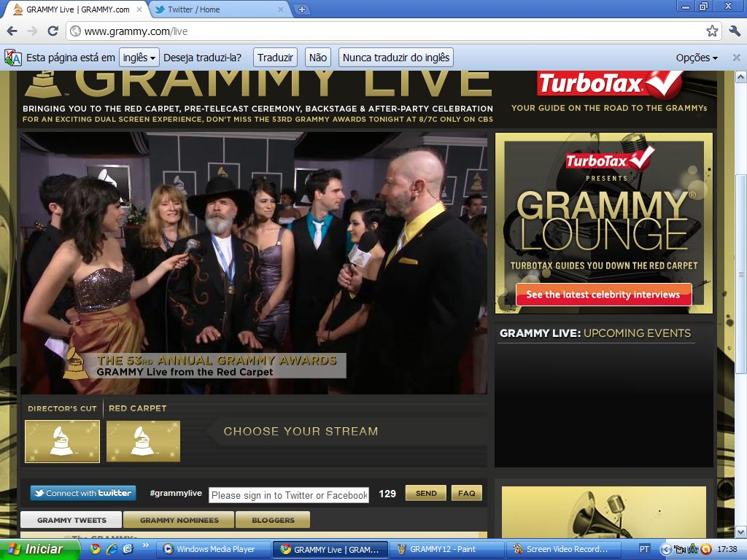Switch to Windows Media Player in the taskbar
Viewport: 747px width, 560px height.
point(214,549)
